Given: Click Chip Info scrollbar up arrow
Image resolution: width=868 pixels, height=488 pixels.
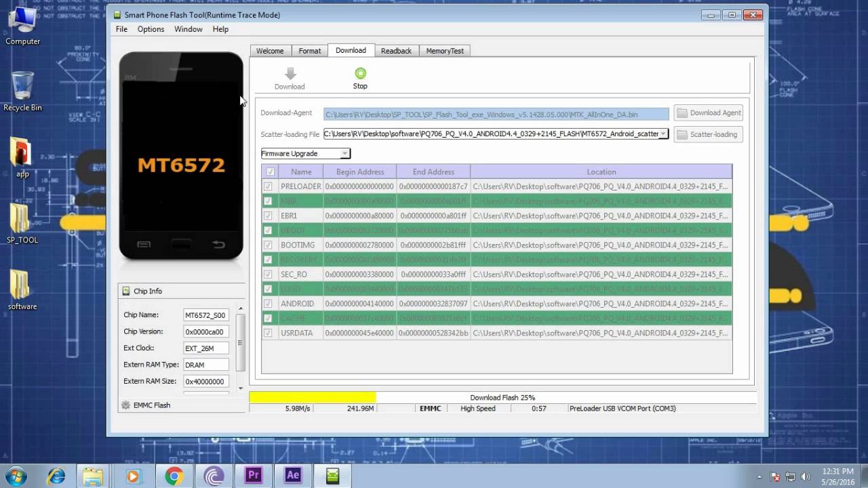Looking at the screenshot, I should pyautogui.click(x=241, y=309).
